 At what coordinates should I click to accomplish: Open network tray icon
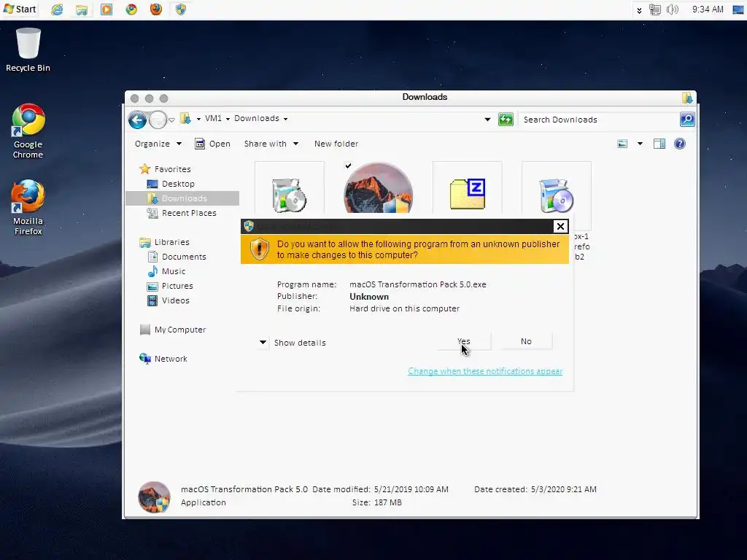click(x=655, y=9)
